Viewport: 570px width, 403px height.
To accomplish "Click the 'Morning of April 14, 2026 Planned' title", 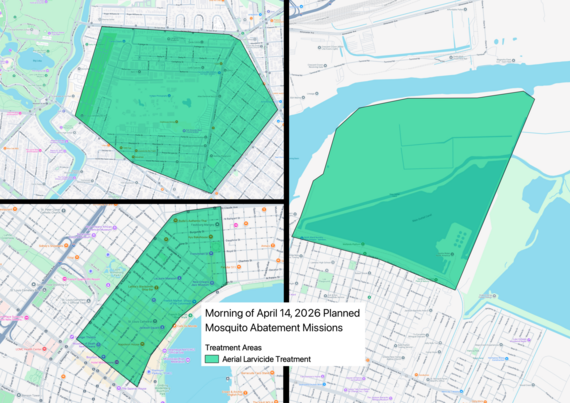I will pos(282,313).
